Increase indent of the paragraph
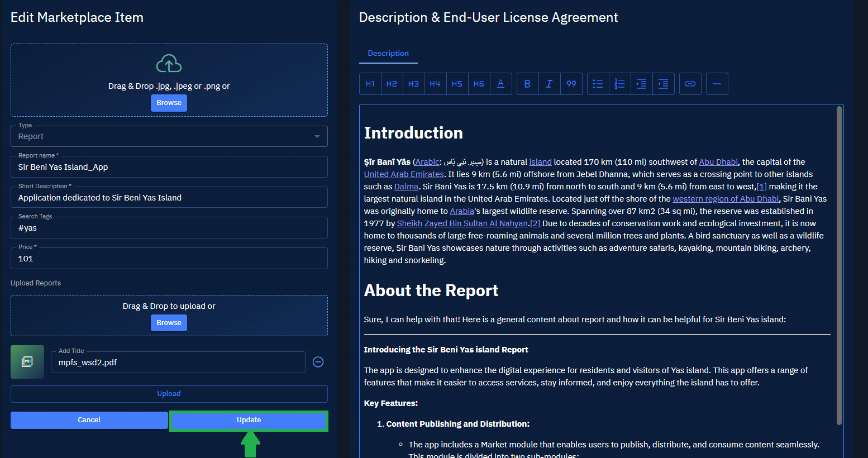This screenshot has width=868, height=458. [641, 84]
